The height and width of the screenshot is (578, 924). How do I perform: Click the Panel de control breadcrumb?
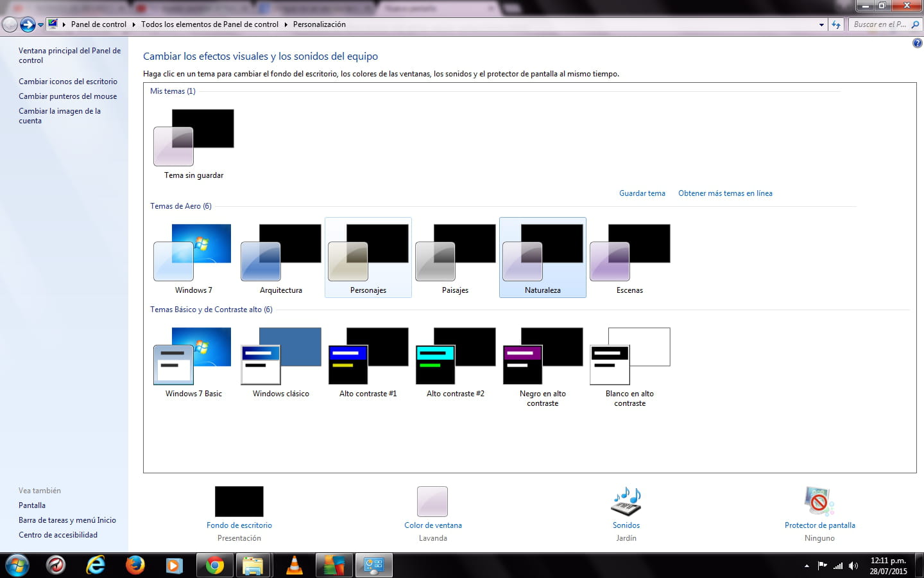pos(99,24)
